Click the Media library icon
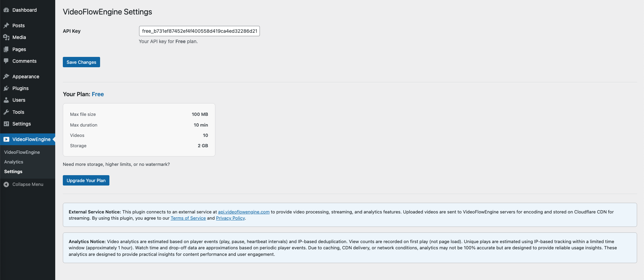This screenshot has width=644, height=280. tap(6, 37)
